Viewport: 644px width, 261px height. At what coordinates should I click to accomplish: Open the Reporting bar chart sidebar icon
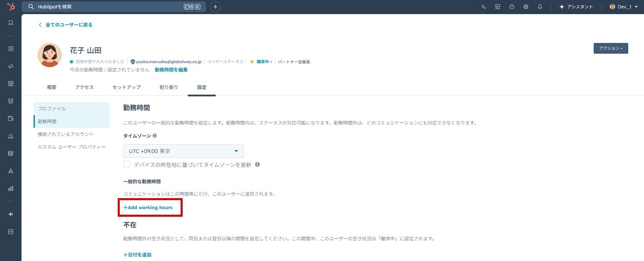11,189
